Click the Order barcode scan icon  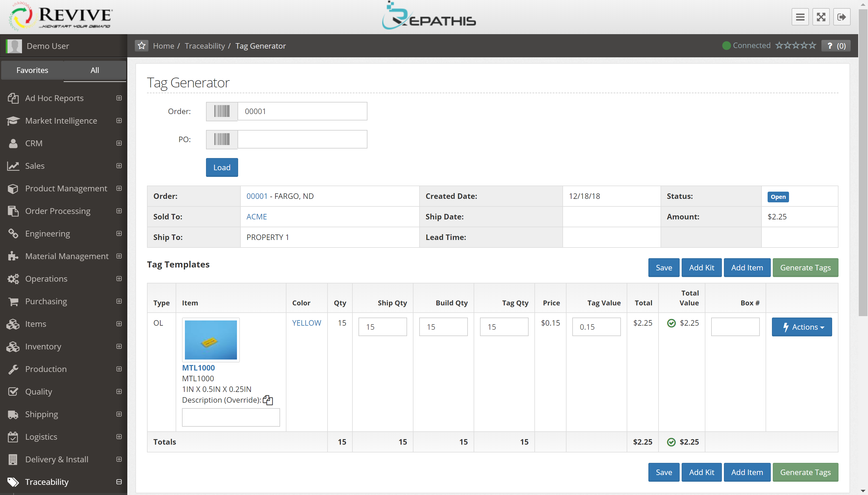pyautogui.click(x=222, y=111)
